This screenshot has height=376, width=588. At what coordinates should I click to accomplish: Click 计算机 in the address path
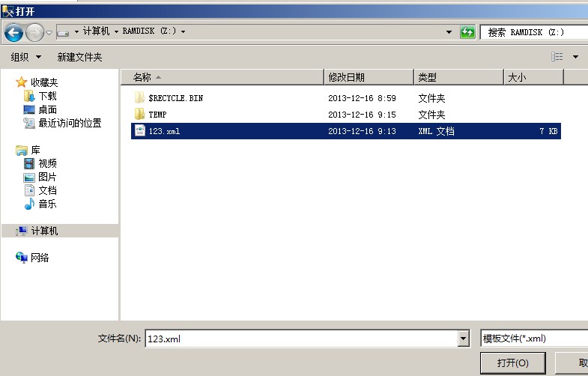(96, 31)
